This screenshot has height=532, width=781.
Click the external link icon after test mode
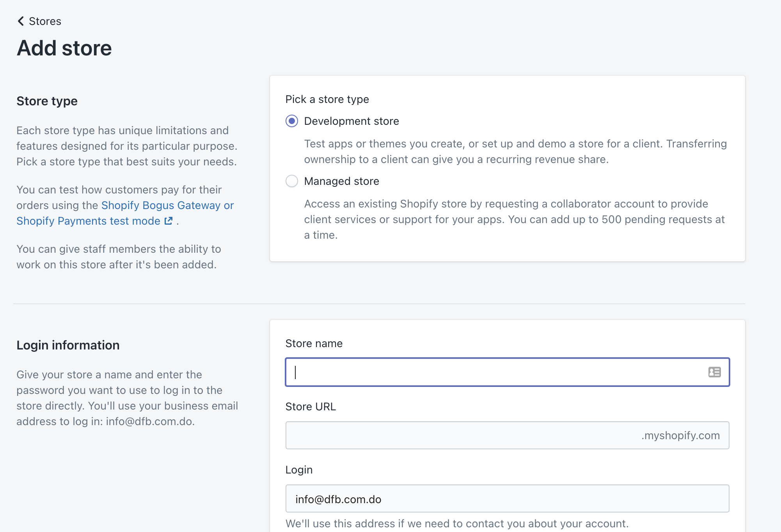tap(169, 221)
